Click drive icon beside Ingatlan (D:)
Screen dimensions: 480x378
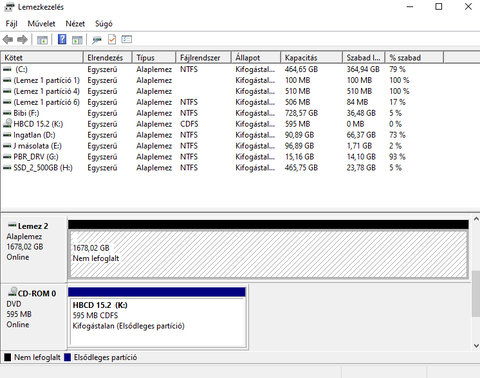tap(7, 135)
